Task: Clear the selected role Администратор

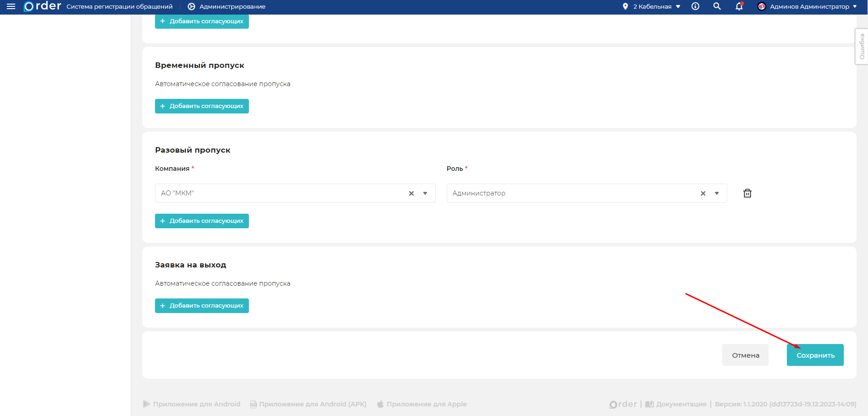Action: point(703,193)
